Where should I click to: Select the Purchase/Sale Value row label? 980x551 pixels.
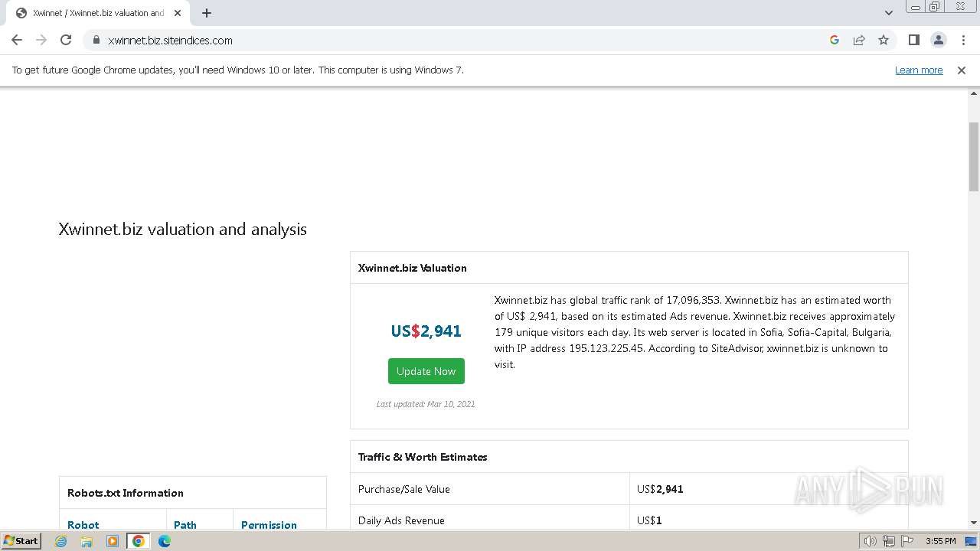[404, 489]
